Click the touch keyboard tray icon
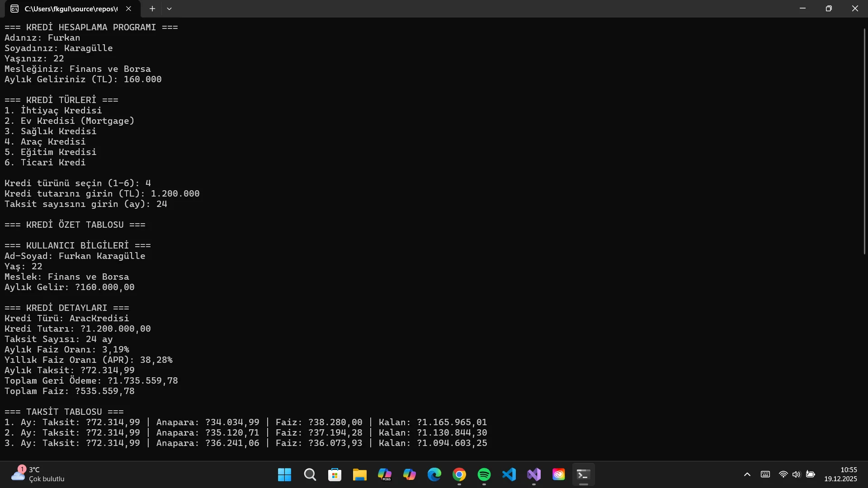Screen dimensions: 868x488 (765, 474)
